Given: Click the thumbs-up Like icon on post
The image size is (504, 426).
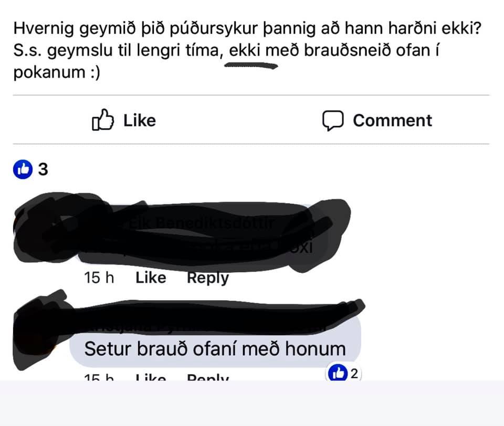Looking at the screenshot, I should 103,120.
